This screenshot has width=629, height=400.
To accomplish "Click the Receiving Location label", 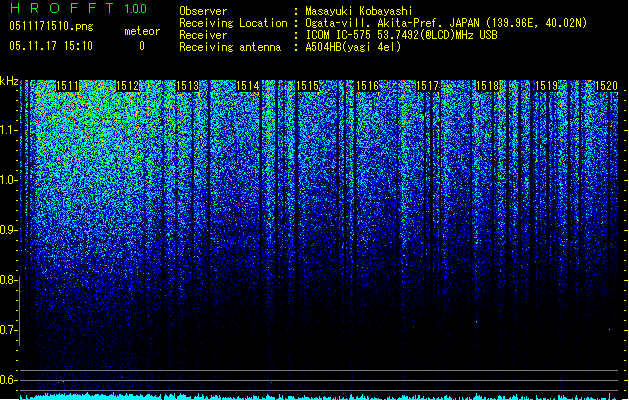I will point(233,23).
